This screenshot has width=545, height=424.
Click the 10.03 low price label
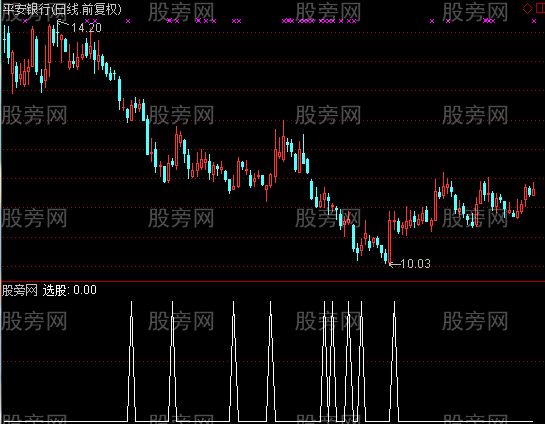(415, 264)
